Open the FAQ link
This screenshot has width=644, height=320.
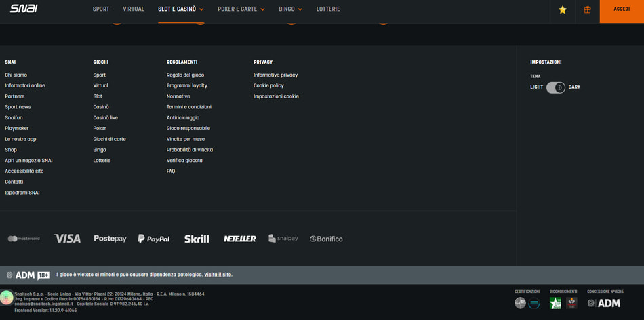coord(171,171)
